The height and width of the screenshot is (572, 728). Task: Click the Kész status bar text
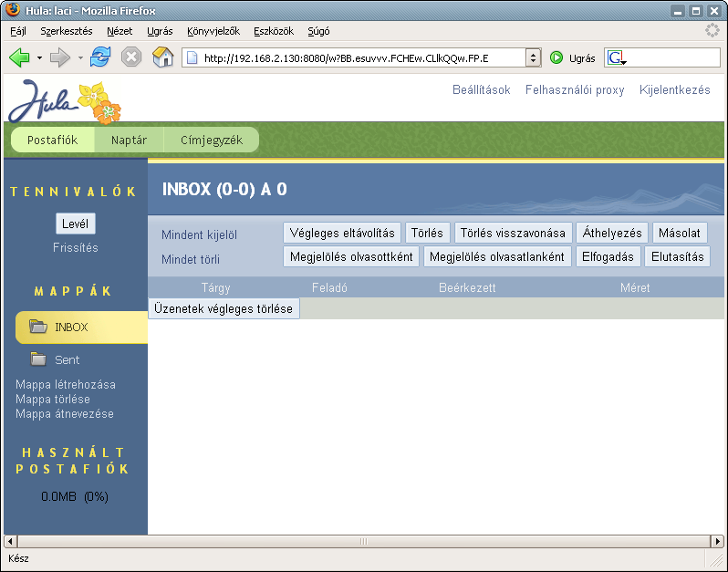18,558
